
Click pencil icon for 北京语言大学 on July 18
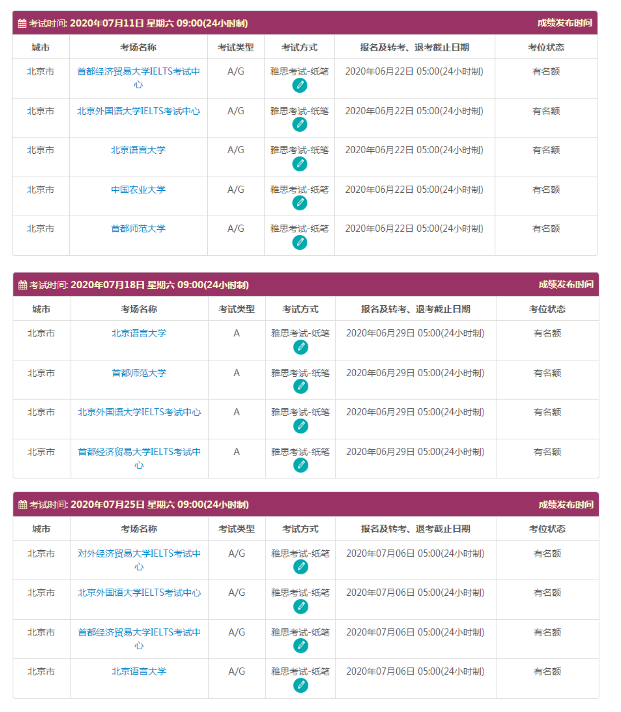[x=300, y=347]
